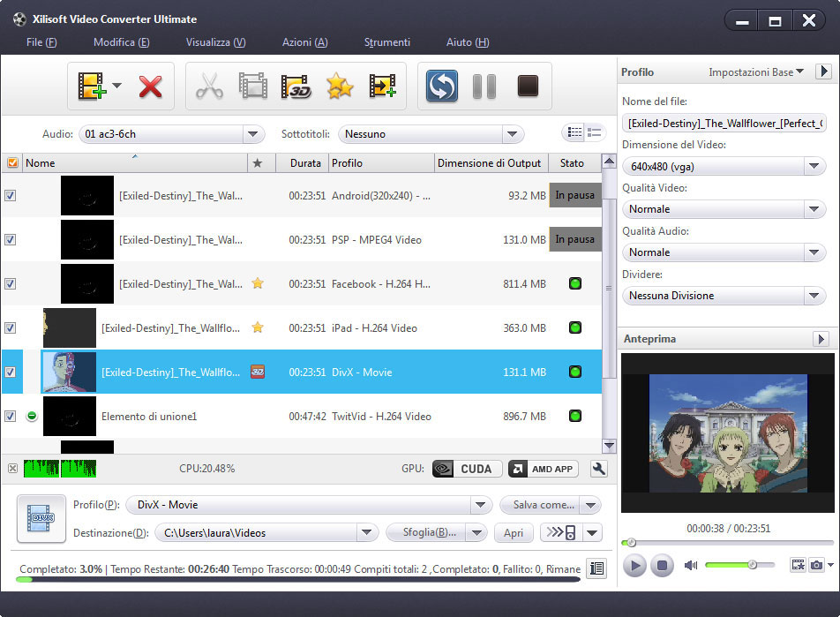840x617 pixels.
Task: Toggle preview comparison window icon
Action: 799,565
